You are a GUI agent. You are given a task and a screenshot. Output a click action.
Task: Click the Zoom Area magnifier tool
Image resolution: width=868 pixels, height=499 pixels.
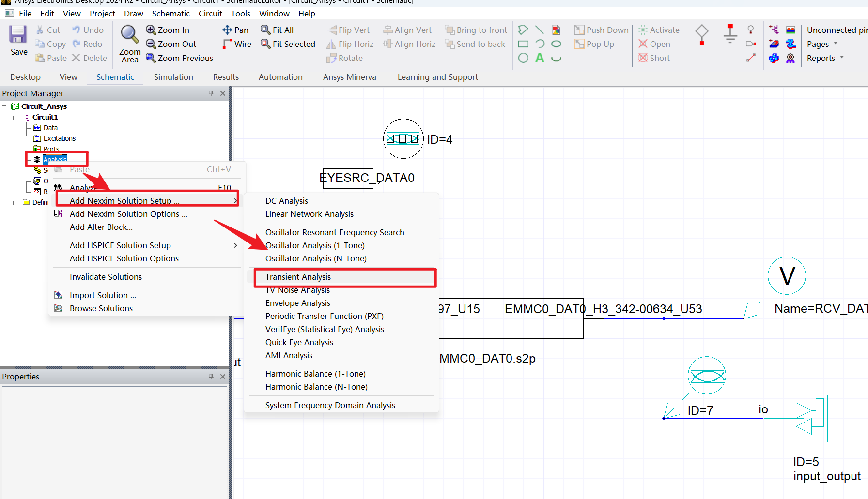130,44
